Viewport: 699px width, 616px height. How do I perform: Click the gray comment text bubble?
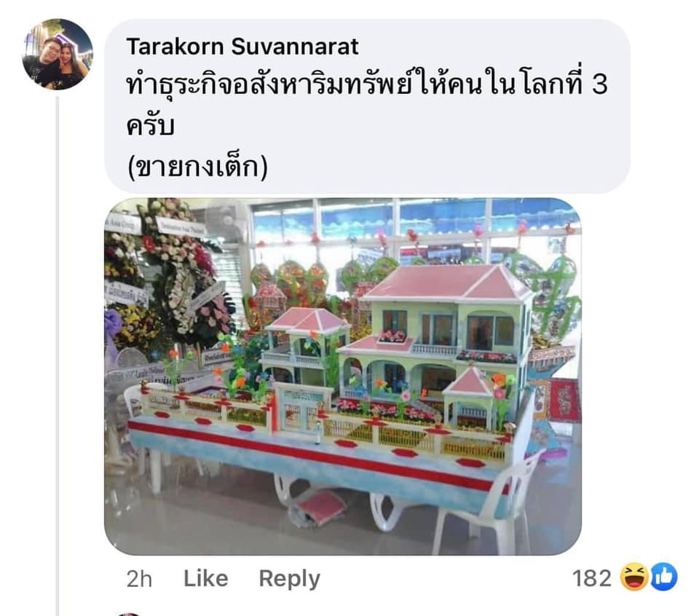(367, 106)
